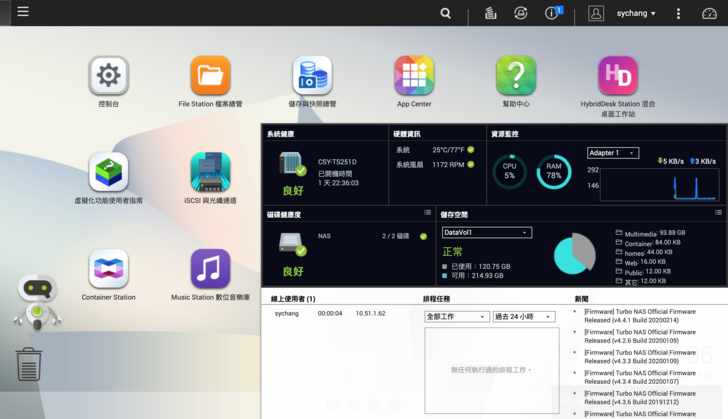Open the 過去 24 小時 time range dropdown
The width and height of the screenshot is (728, 419).
coord(524,316)
